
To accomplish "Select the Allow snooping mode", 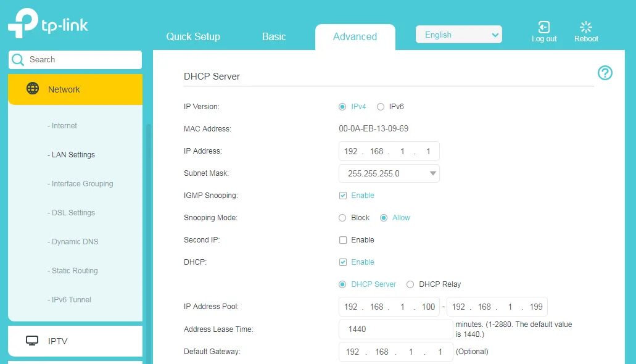I will click(x=383, y=218).
